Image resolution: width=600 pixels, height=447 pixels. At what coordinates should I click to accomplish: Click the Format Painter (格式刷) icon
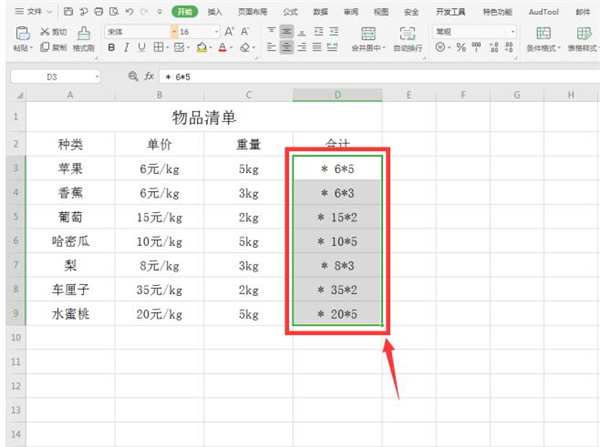coord(84,32)
